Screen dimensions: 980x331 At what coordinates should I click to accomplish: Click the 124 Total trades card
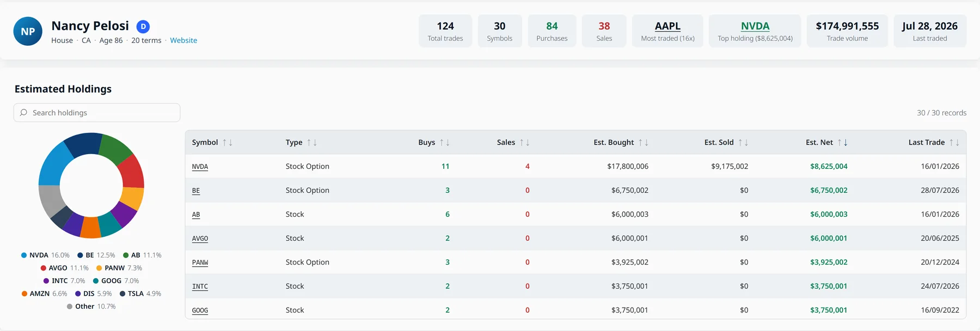click(x=445, y=31)
